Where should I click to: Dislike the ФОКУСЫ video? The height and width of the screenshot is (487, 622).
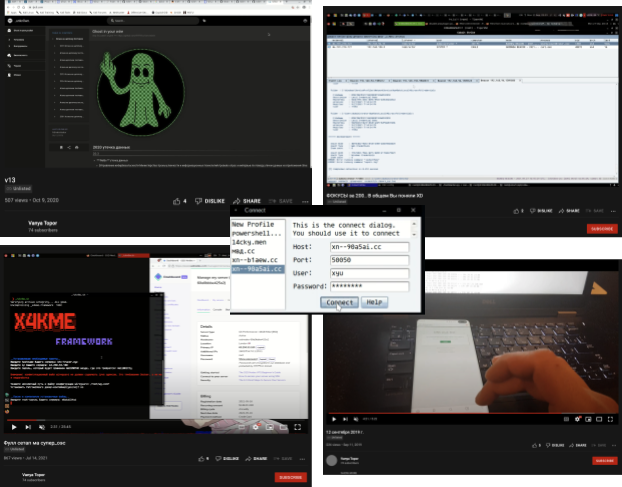coord(541,211)
